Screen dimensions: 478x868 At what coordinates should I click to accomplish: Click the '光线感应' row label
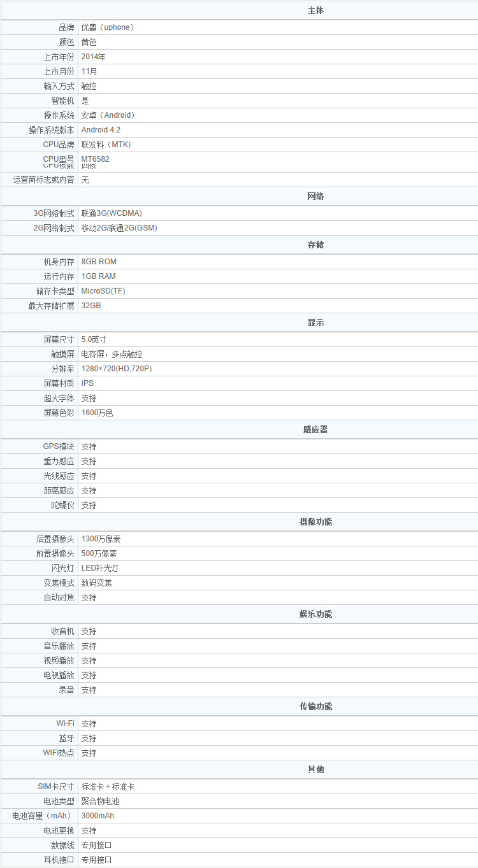click(x=59, y=476)
